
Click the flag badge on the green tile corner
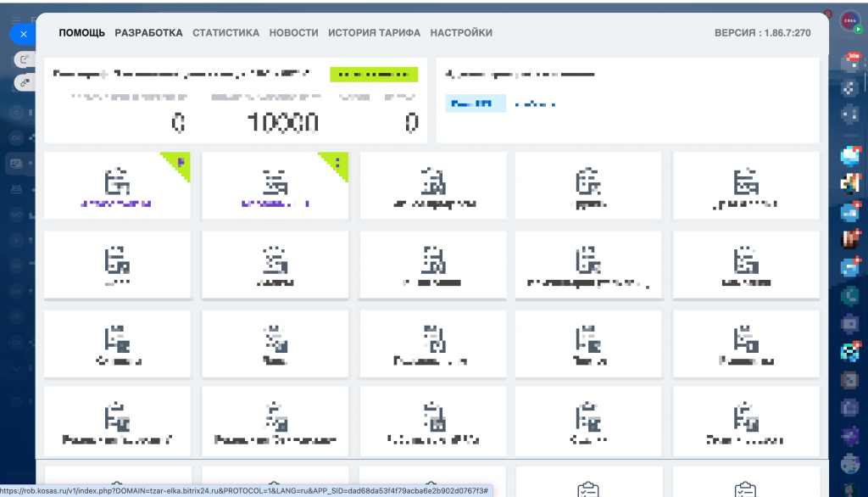click(181, 161)
